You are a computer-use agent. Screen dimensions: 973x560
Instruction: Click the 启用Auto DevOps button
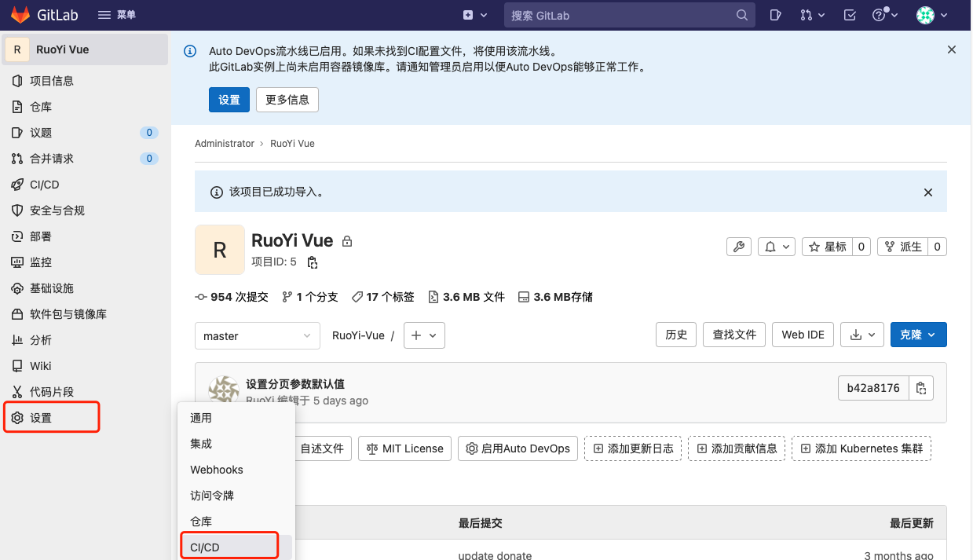pos(518,448)
